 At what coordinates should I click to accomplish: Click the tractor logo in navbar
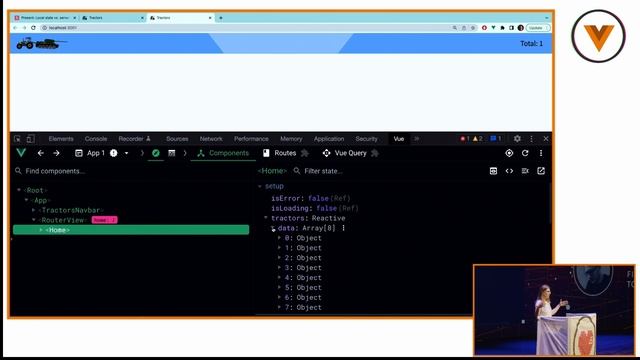pos(41,43)
